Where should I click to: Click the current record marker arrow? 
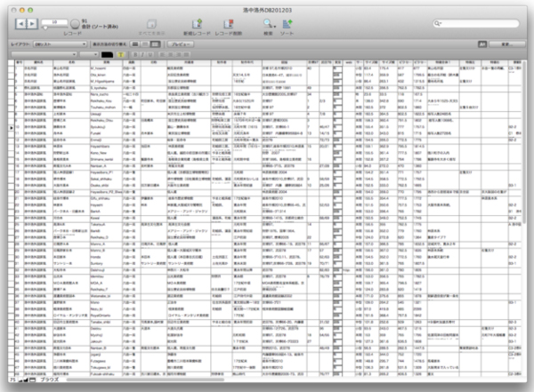[12, 128]
